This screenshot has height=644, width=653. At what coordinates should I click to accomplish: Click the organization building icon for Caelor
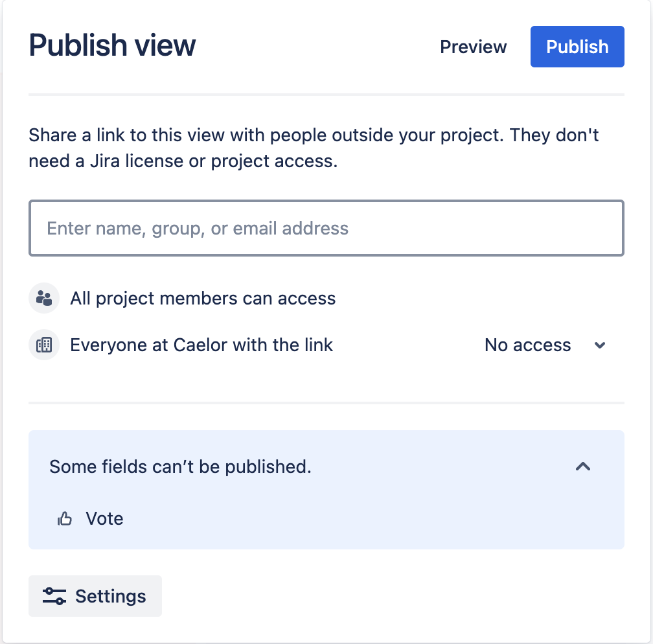(43, 345)
